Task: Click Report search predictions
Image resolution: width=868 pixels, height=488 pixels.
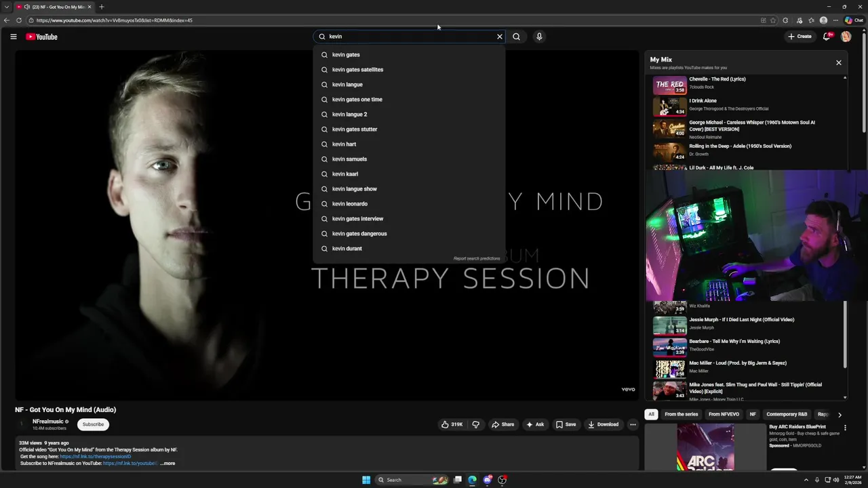Action: (477, 258)
